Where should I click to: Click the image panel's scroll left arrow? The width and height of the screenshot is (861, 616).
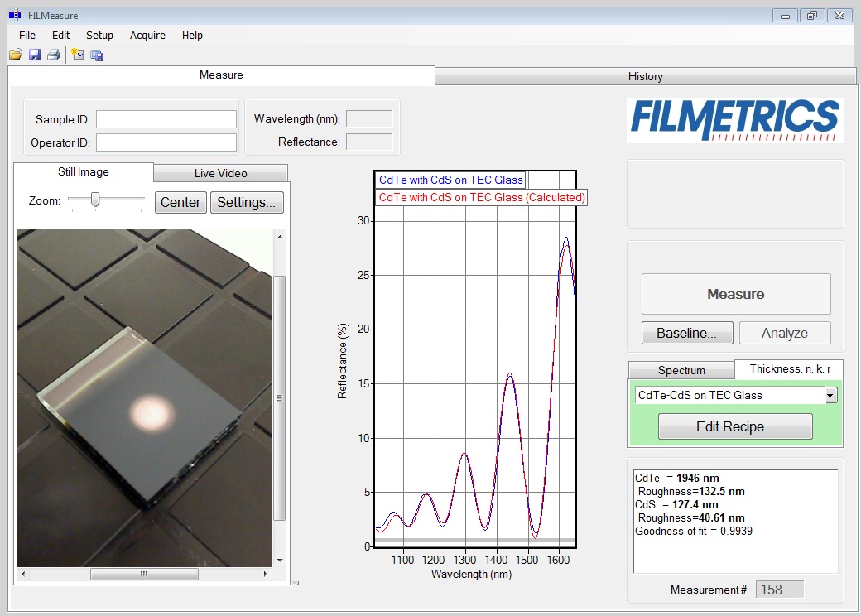coord(23,575)
